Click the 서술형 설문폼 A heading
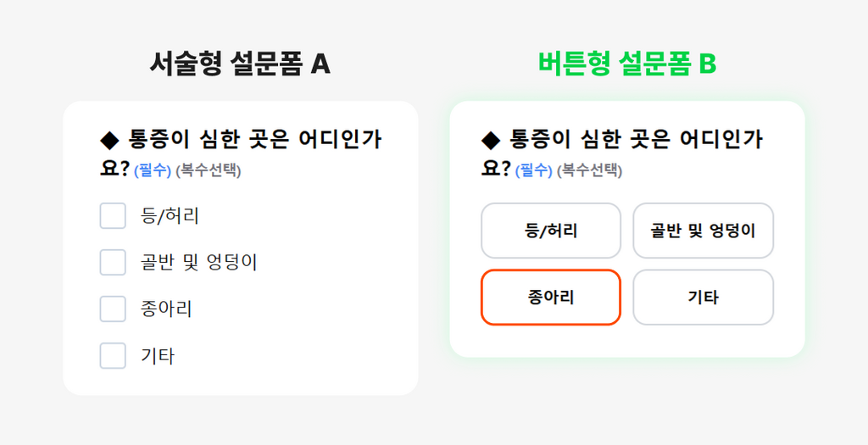Viewport: 868px width, 445px height. pos(240,64)
